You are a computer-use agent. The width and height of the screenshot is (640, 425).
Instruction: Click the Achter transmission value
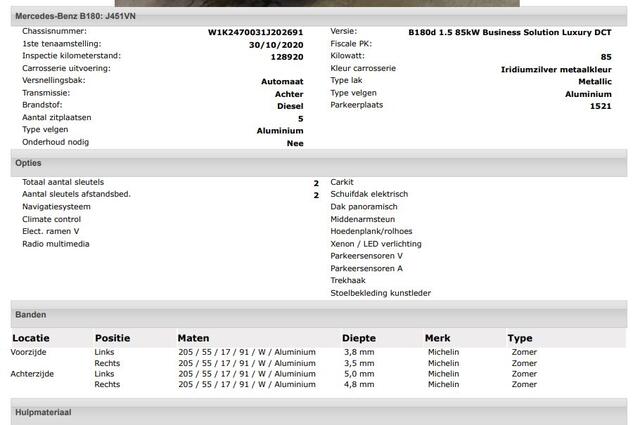[x=289, y=94]
